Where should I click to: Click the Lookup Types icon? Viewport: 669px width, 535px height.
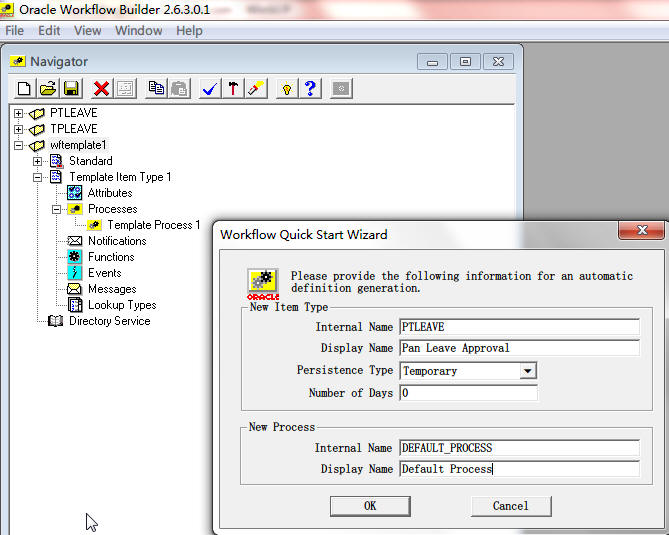(x=75, y=305)
